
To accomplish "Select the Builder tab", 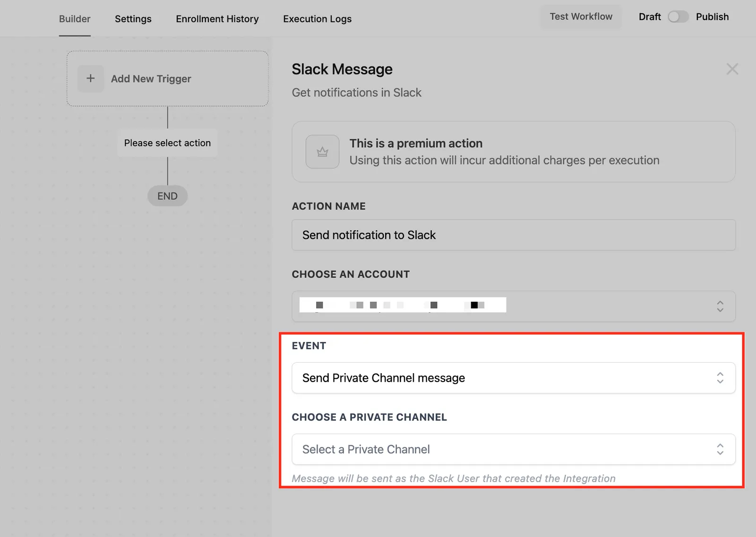I will click(x=75, y=19).
